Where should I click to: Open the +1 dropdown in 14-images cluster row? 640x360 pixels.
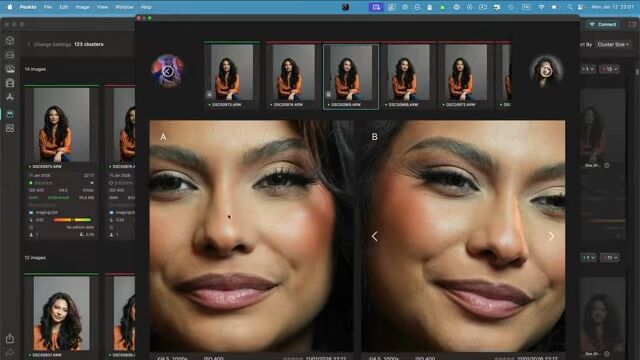pyautogui.click(x=588, y=69)
